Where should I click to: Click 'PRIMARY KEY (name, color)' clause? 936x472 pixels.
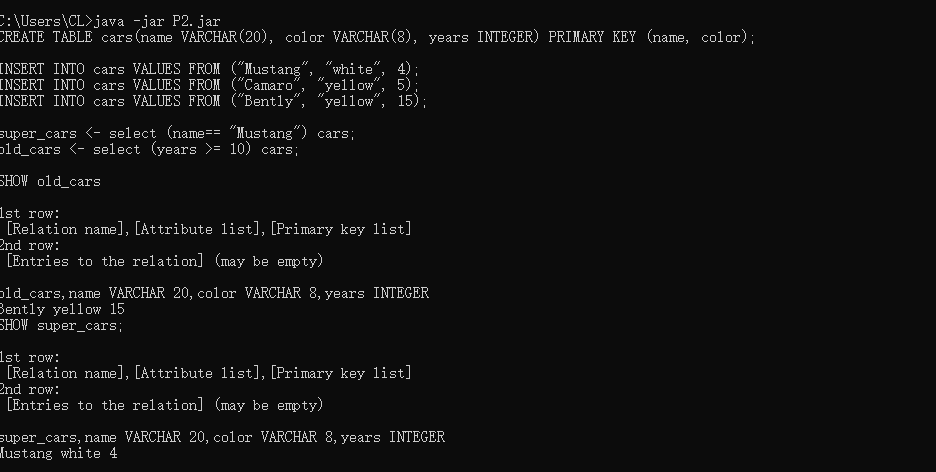[651, 38]
